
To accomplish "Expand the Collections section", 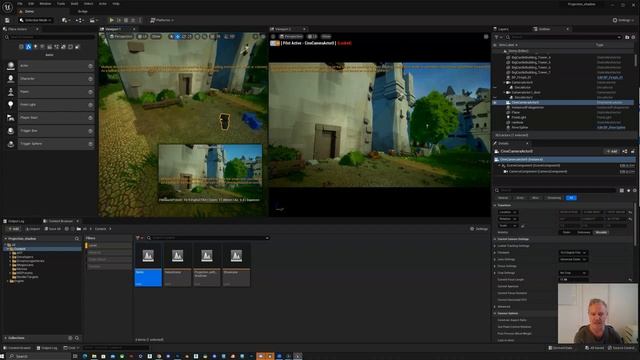I will coord(5,338).
